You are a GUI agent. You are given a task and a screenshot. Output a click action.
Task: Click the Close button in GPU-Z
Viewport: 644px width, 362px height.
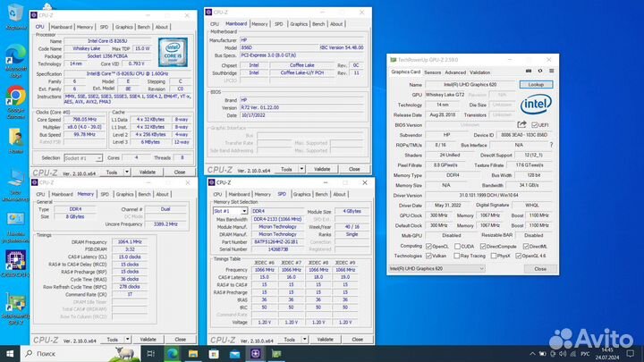click(x=540, y=269)
